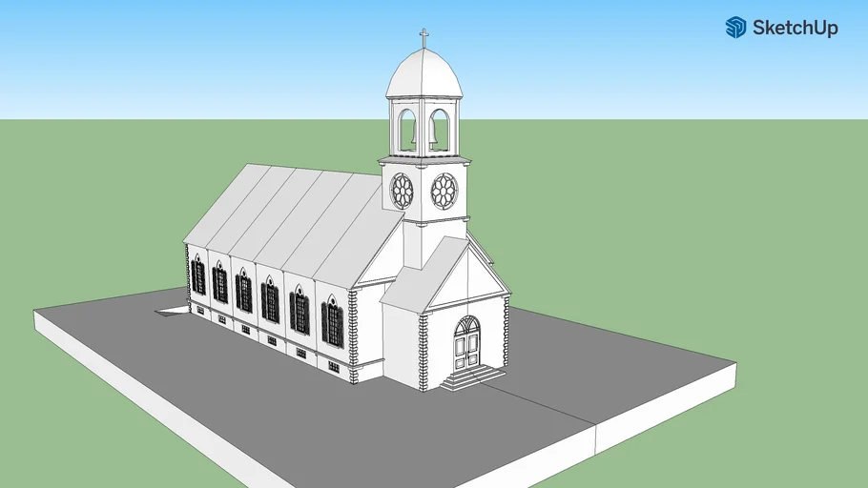
Task: Click the SketchUp logo icon
Action: (735, 27)
